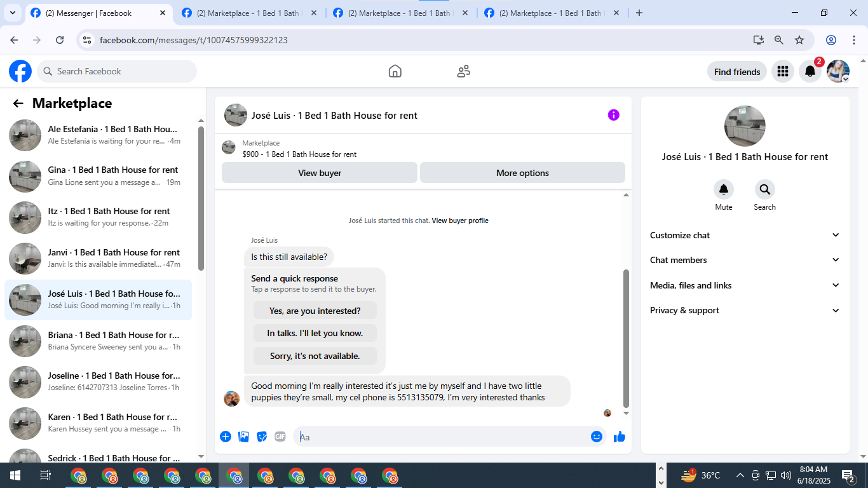Click the message text input box
Screen dimensions: 868x488
pyautogui.click(x=442, y=437)
